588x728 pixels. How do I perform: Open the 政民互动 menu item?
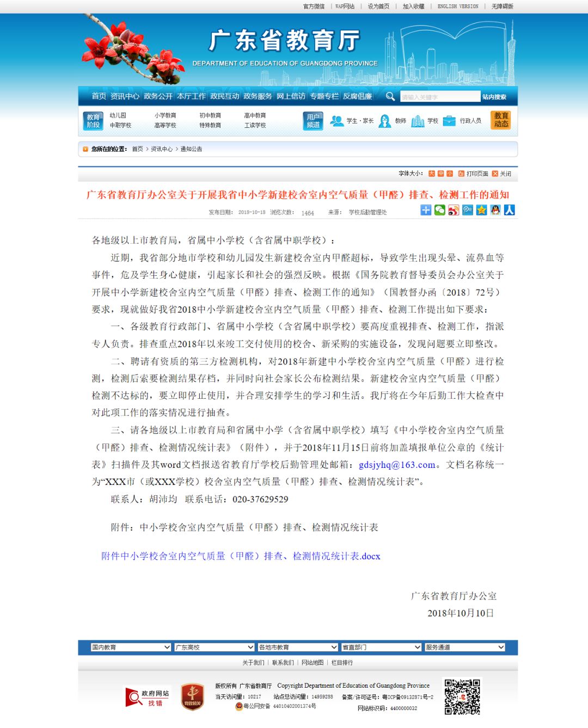point(224,96)
